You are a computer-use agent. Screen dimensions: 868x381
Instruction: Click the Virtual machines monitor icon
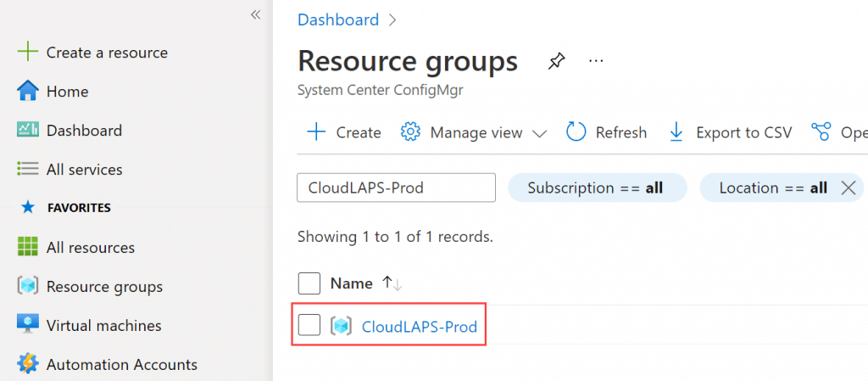coord(28,325)
